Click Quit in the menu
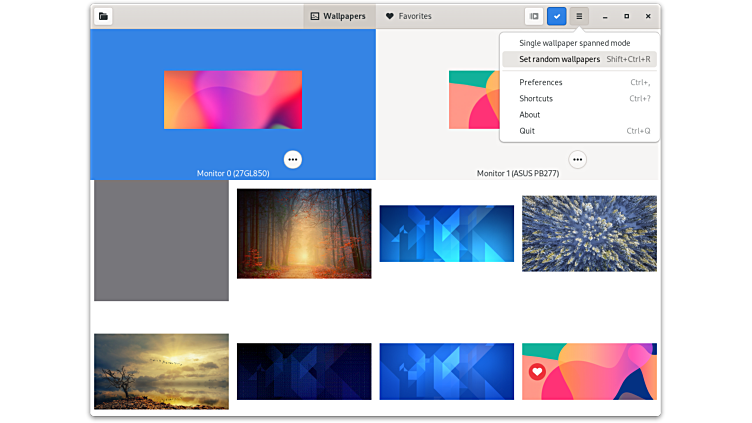The height and width of the screenshot is (423, 752). point(527,130)
